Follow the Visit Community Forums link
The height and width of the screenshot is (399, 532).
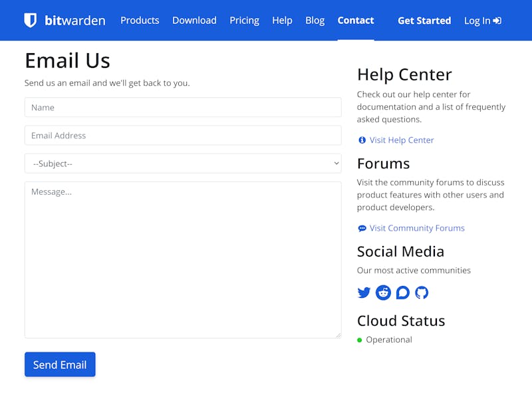(x=417, y=228)
